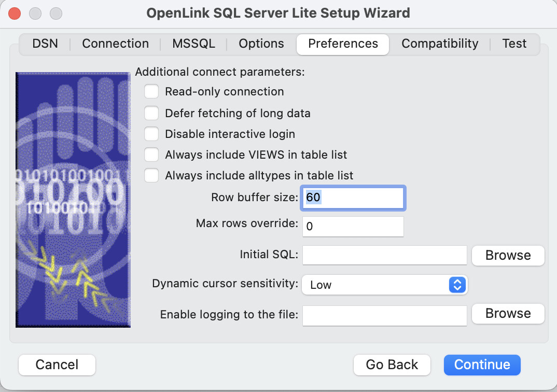This screenshot has height=392, width=557.
Task: Focus the Max rows override field
Action: [x=353, y=227]
